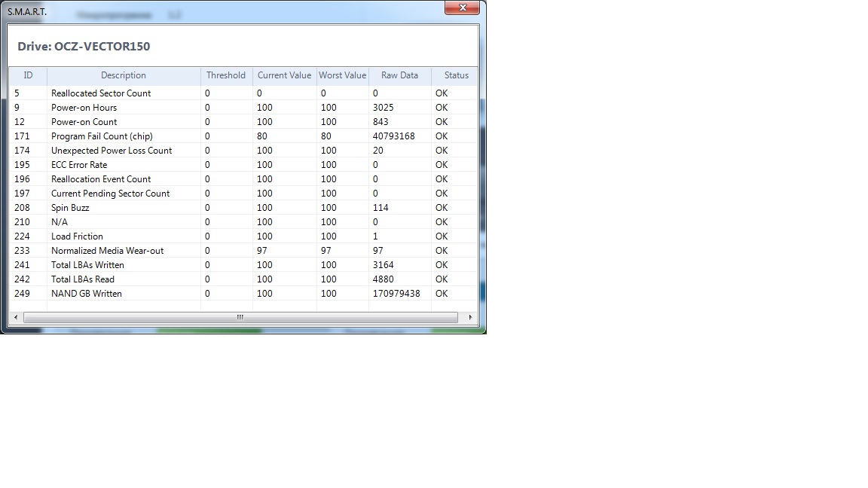Click OK status of NAND GB Written row
Image resolution: width=868 pixels, height=488 pixels.
(442, 294)
